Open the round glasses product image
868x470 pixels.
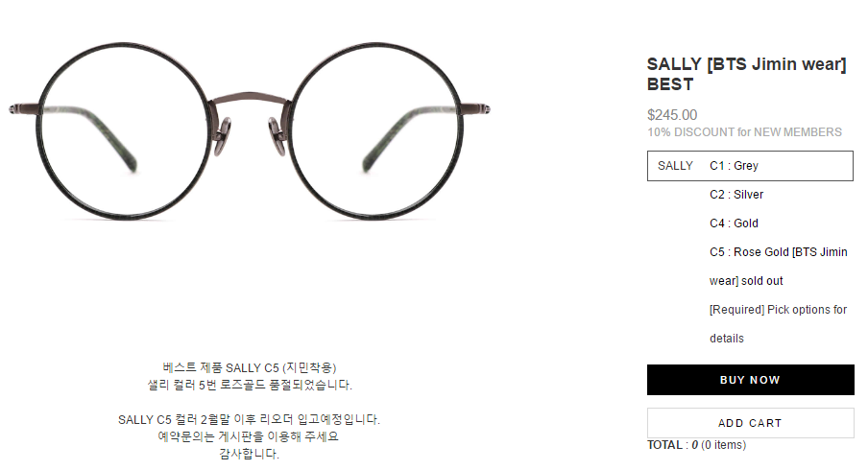250,131
